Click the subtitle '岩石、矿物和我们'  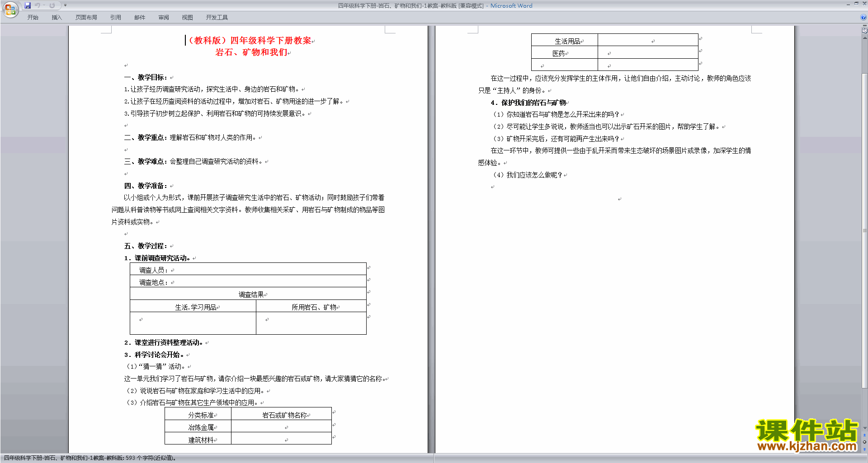252,52
